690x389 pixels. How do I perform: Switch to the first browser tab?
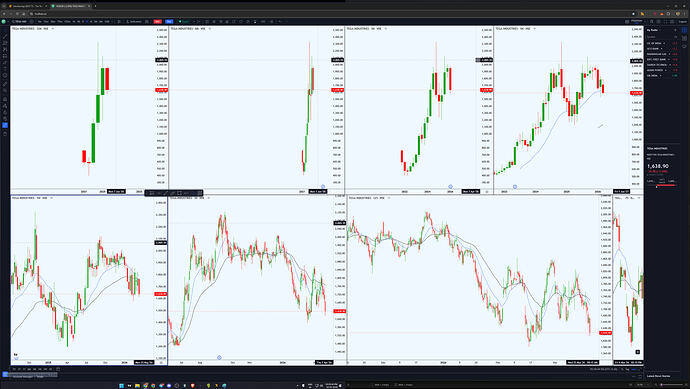click(x=27, y=6)
